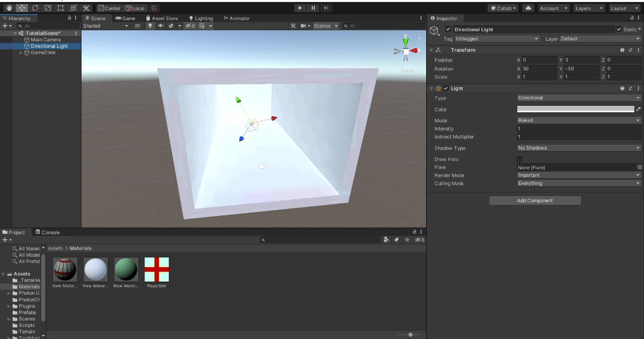The height and width of the screenshot is (339, 644).
Task: Open Transform component help icon
Action: point(622,50)
